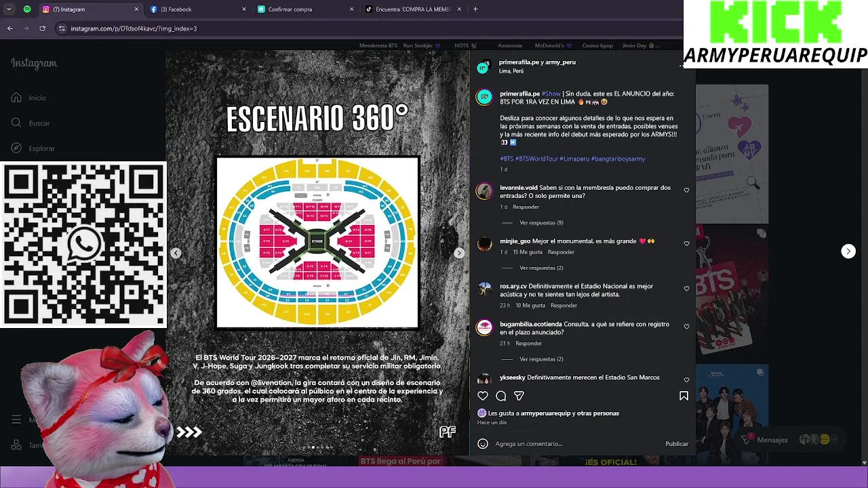
Task: Open the comment bubble icon under the post
Action: [x=501, y=396]
